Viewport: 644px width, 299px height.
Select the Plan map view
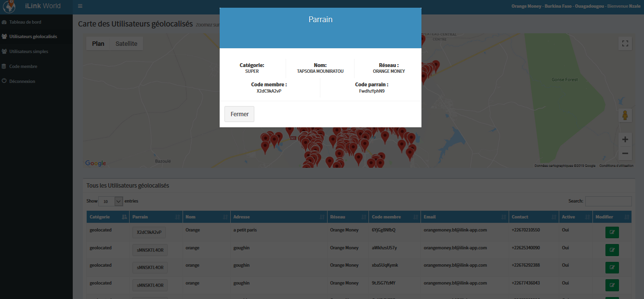pyautogui.click(x=98, y=44)
